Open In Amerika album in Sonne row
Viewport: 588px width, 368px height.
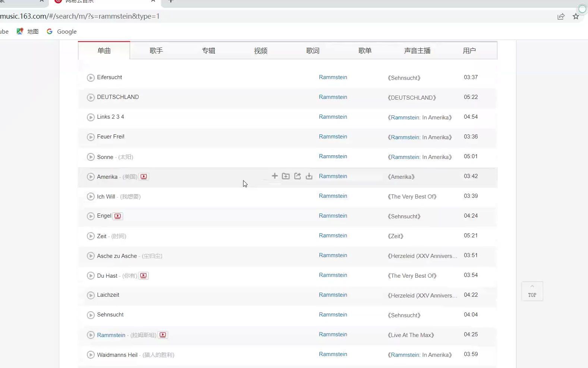click(419, 157)
